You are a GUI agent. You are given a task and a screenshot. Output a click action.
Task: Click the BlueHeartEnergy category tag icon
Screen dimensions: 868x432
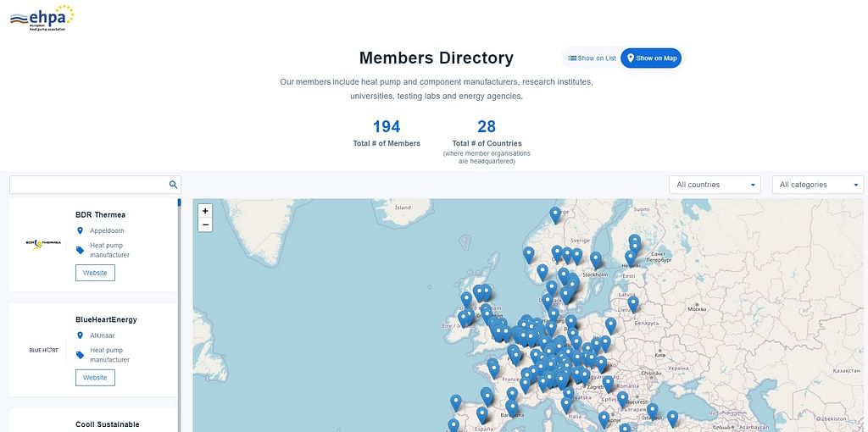coord(81,355)
